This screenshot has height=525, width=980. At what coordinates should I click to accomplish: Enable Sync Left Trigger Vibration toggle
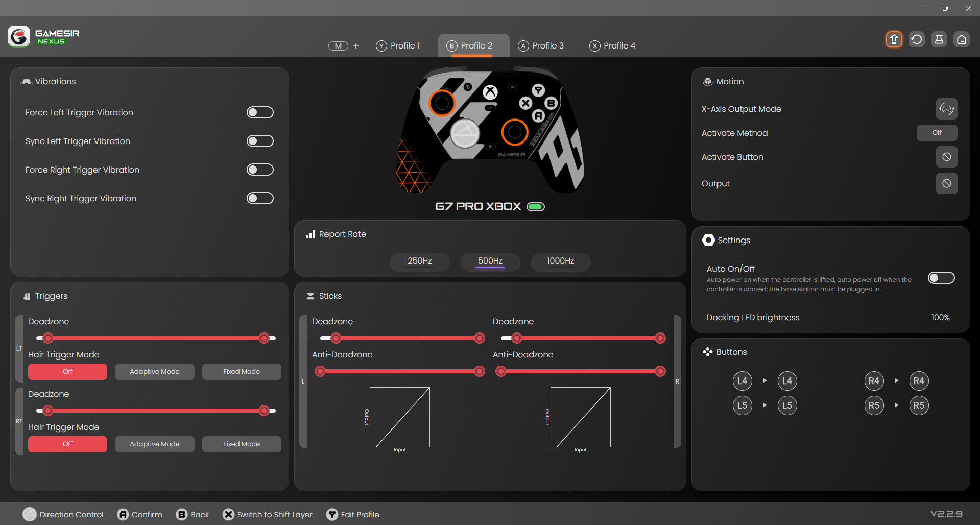(x=260, y=141)
